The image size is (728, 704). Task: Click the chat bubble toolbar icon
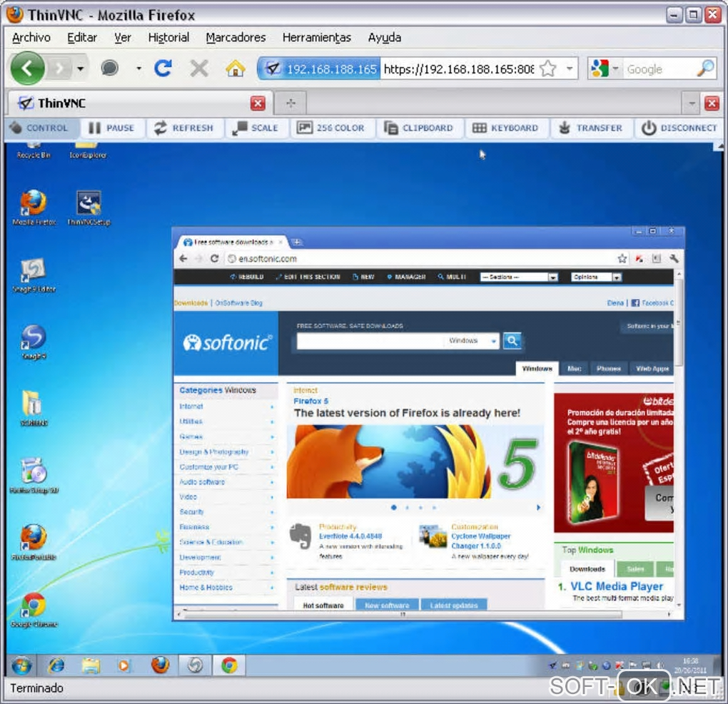point(110,68)
